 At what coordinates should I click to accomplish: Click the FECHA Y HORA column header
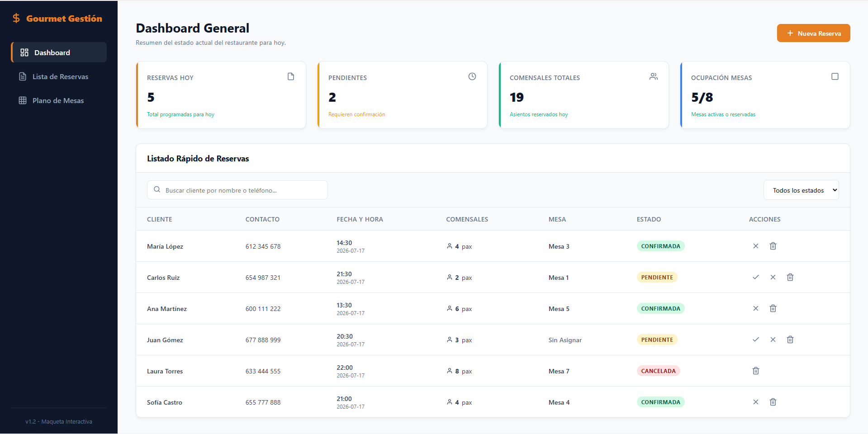pyautogui.click(x=360, y=219)
